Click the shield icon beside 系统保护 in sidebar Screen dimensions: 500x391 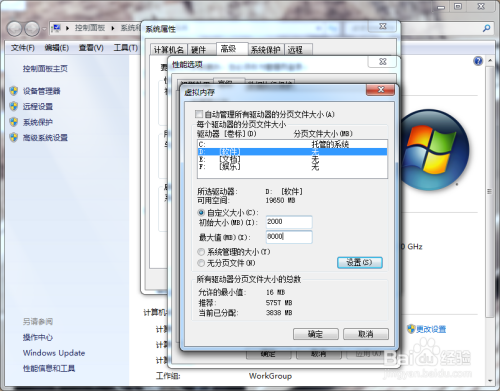pyautogui.click(x=14, y=122)
